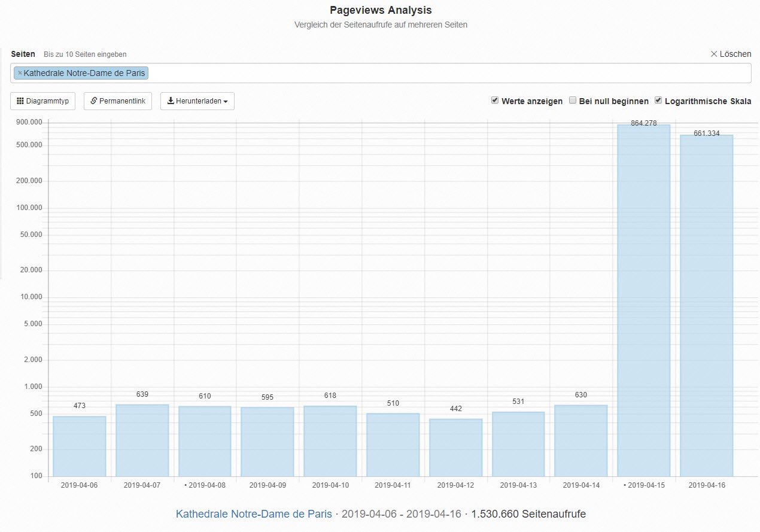
Task: Click the date range 2019-04-06 - 2019-04-16 text
Action: tap(402, 514)
